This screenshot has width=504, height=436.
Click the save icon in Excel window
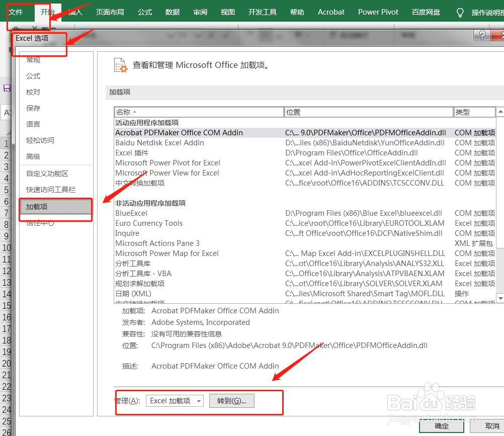[7, 88]
